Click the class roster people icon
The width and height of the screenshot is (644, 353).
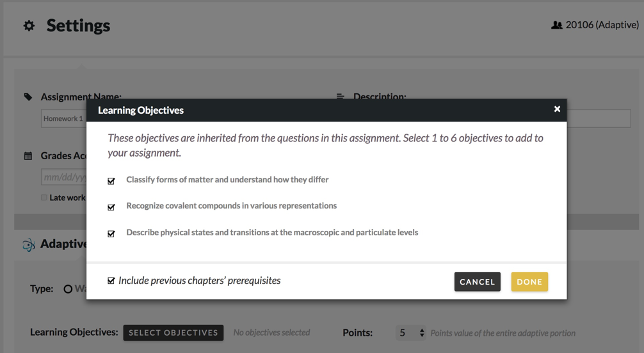pyautogui.click(x=556, y=26)
